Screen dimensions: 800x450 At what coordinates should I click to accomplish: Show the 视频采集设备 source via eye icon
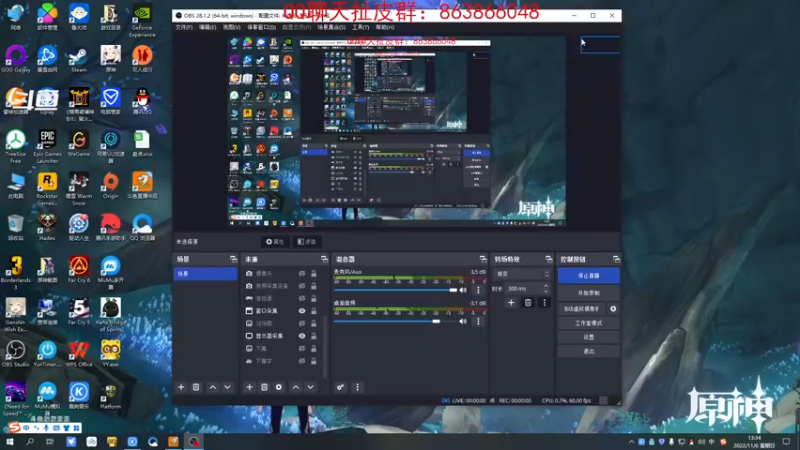pos(302,286)
